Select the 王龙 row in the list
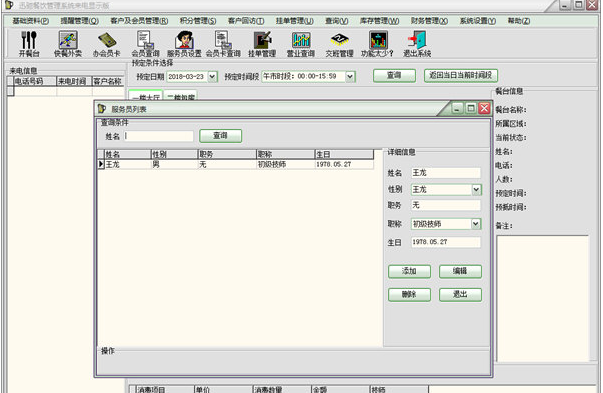 [235, 164]
